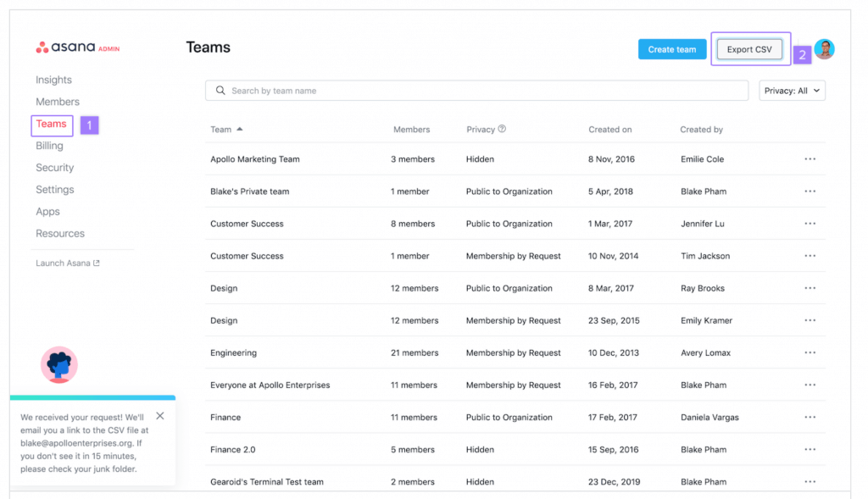This screenshot has width=868, height=499.
Task: Toggle sort arrow on Team column
Action: coord(240,129)
